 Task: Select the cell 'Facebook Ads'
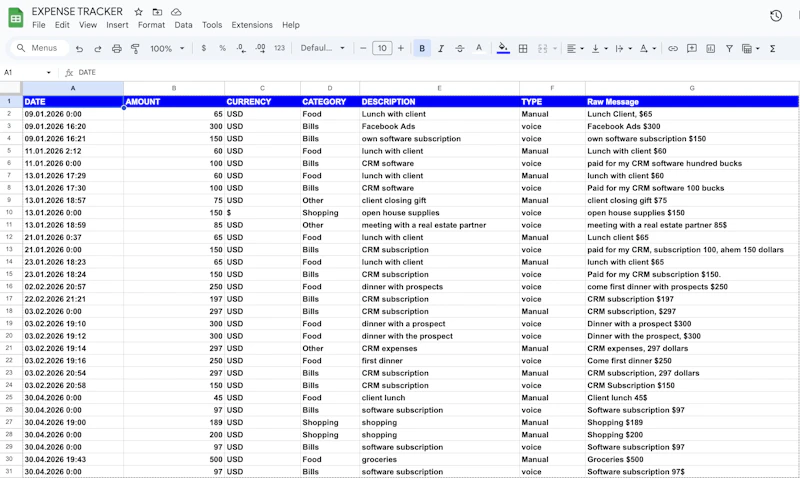[x=439, y=126]
